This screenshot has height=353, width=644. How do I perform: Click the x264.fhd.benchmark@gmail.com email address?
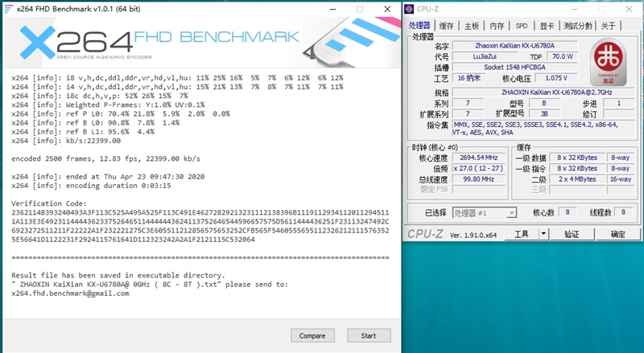(70, 293)
